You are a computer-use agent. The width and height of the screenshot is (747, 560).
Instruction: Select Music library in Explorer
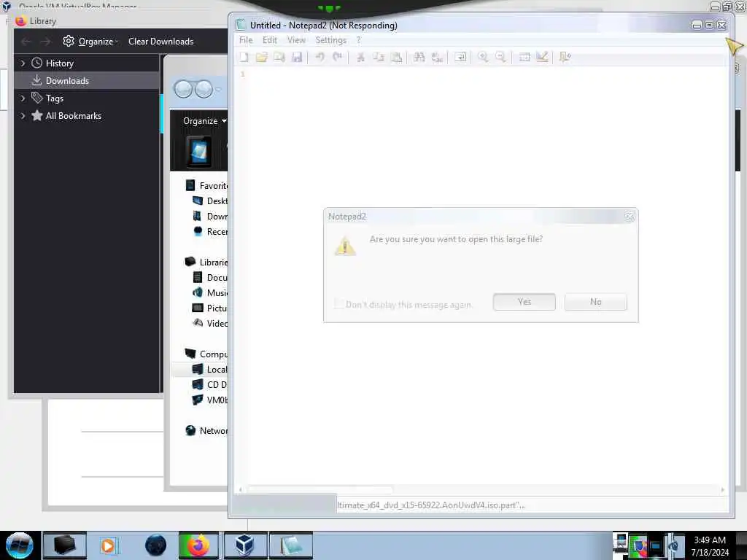tap(209, 292)
